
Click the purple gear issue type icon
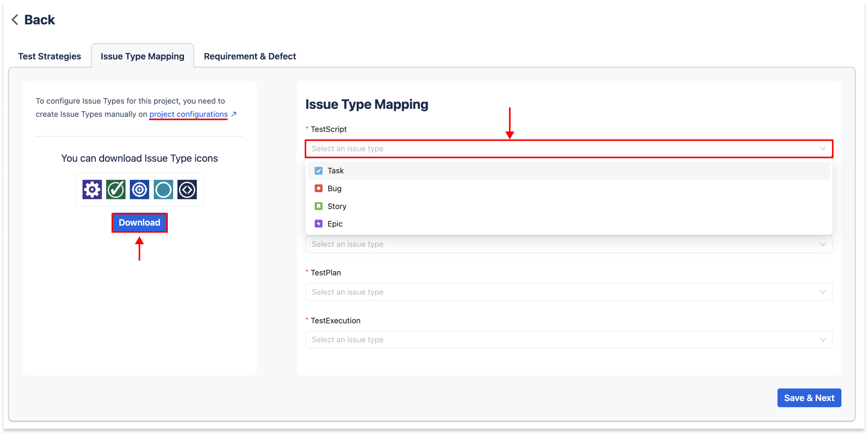coord(92,189)
